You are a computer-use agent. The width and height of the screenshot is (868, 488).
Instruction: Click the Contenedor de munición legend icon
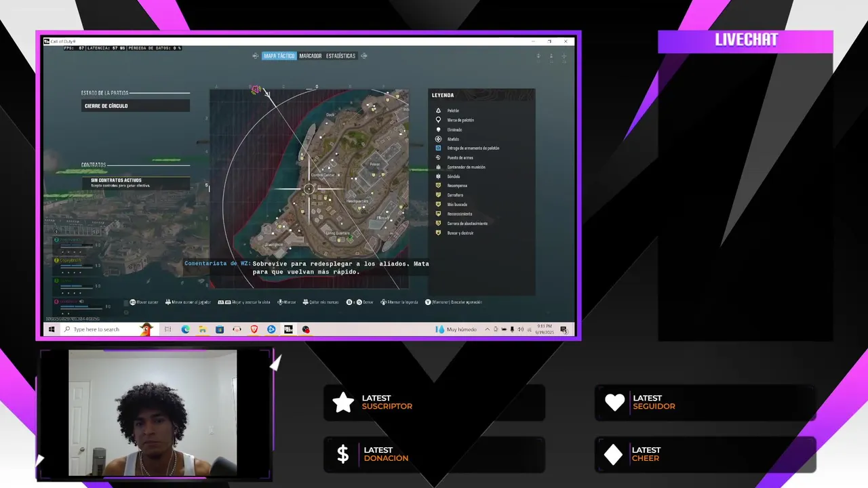[438, 167]
